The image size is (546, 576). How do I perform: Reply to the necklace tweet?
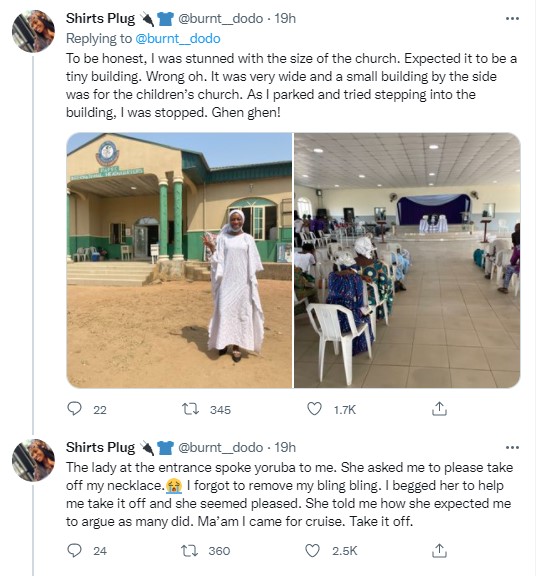point(75,550)
